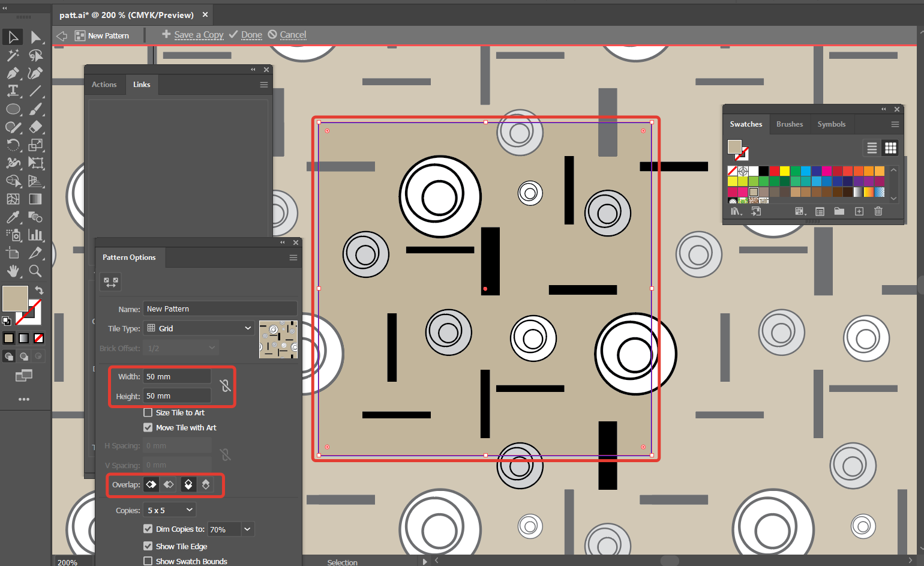Select the Zoom tool
Image resolution: width=924 pixels, height=566 pixels.
(35, 271)
